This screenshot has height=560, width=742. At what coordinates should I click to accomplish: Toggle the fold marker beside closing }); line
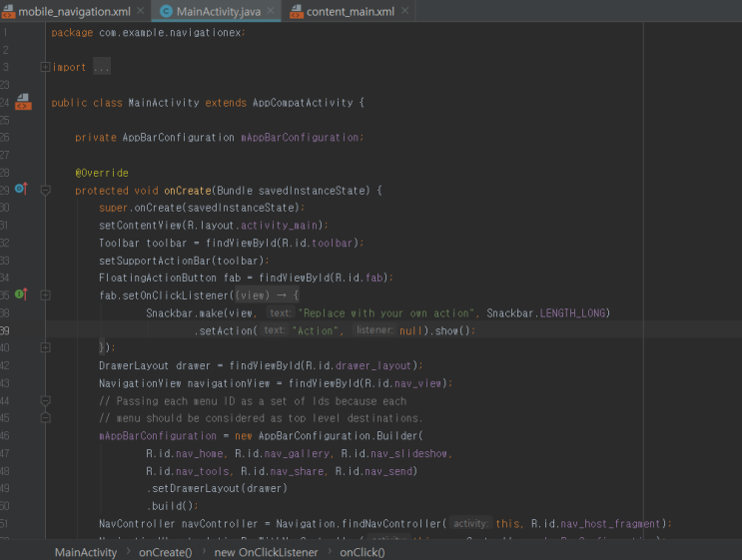click(45, 347)
